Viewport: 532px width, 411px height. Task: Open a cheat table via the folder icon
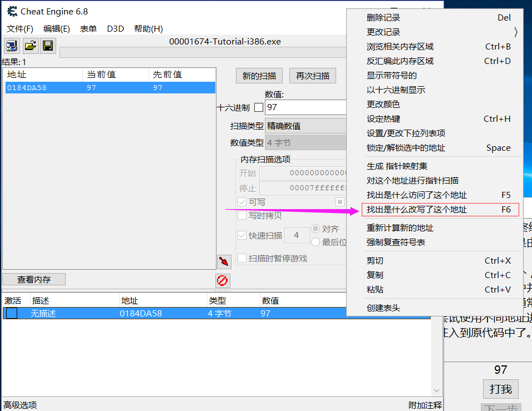pyautogui.click(x=30, y=46)
